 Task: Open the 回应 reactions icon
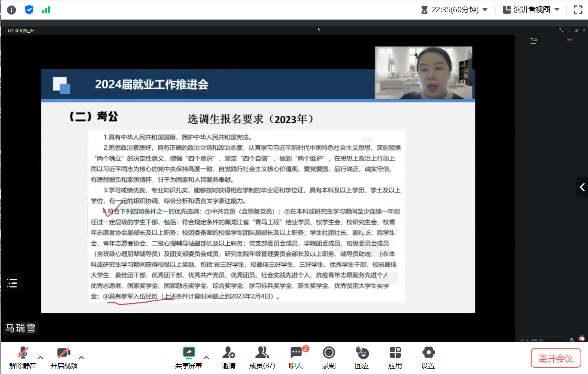pos(362,357)
